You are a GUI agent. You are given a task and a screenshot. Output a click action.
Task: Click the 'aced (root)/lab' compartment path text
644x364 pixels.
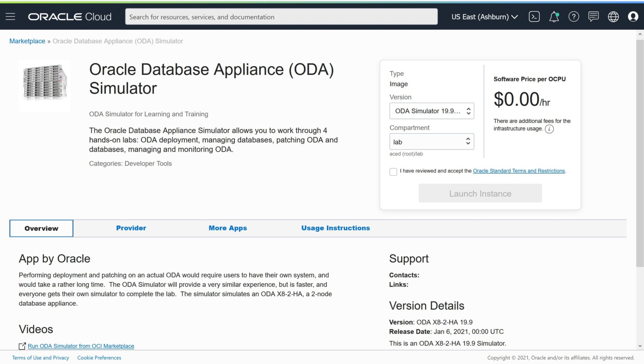(x=406, y=154)
